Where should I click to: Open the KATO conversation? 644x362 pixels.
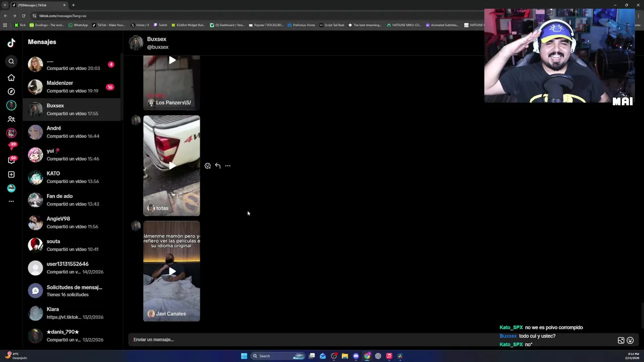tap(72, 177)
